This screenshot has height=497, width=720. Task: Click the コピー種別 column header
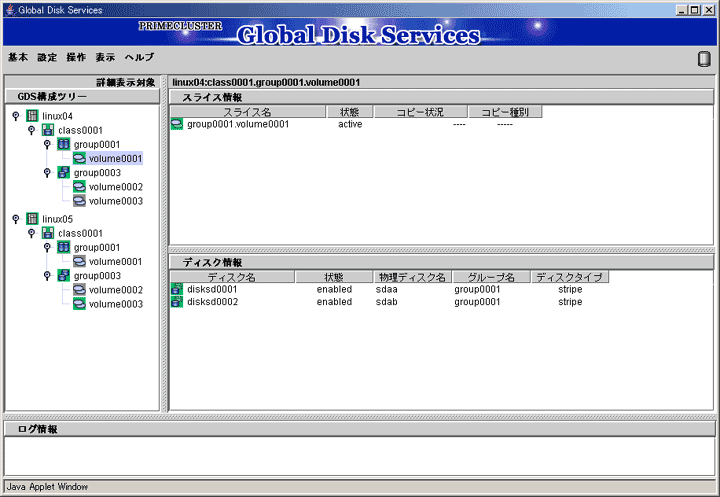point(505,112)
